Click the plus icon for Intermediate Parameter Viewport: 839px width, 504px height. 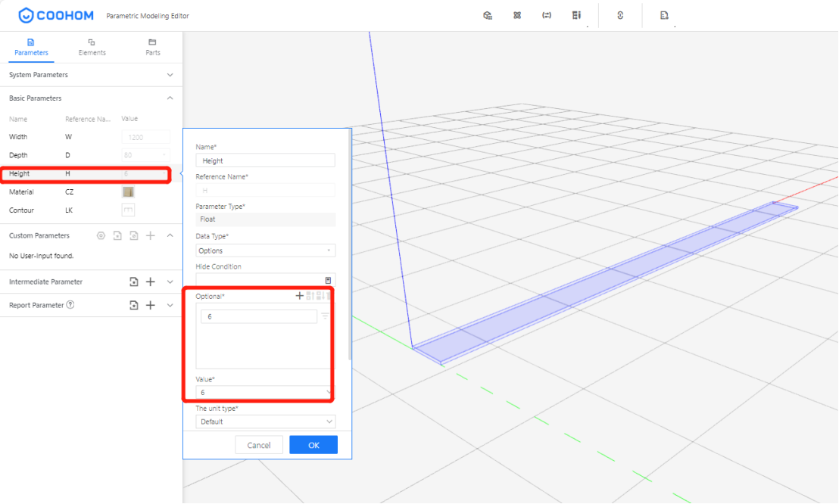pyautogui.click(x=151, y=282)
